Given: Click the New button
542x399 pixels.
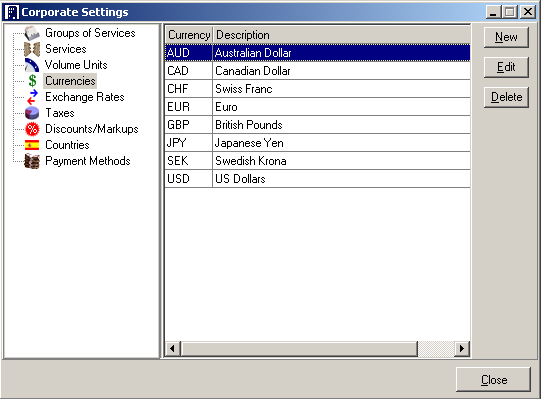Looking at the screenshot, I should [506, 37].
